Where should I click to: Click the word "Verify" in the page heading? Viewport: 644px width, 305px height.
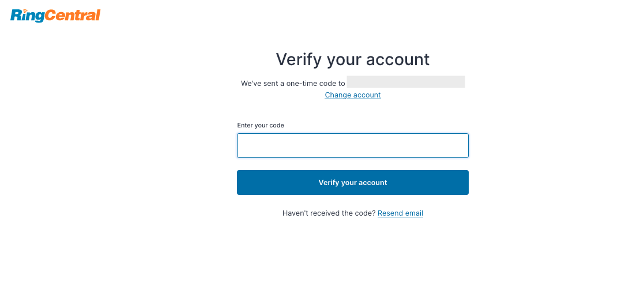(x=299, y=59)
